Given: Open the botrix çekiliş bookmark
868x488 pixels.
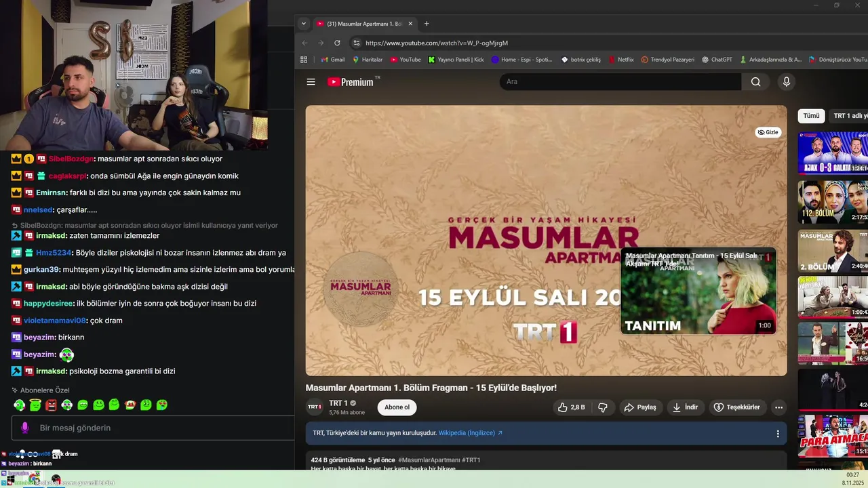Looking at the screenshot, I should (x=581, y=60).
